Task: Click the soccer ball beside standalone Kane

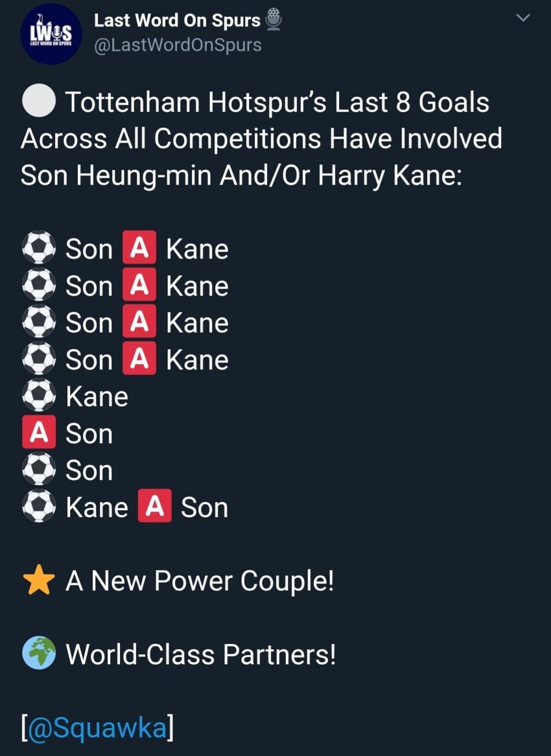Action: (x=39, y=396)
